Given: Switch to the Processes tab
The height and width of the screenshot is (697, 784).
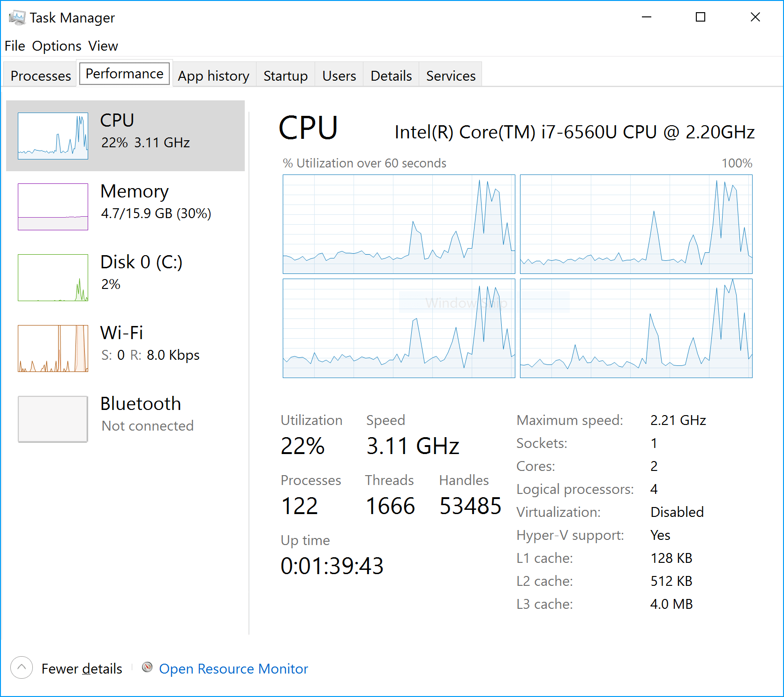Looking at the screenshot, I should [41, 75].
